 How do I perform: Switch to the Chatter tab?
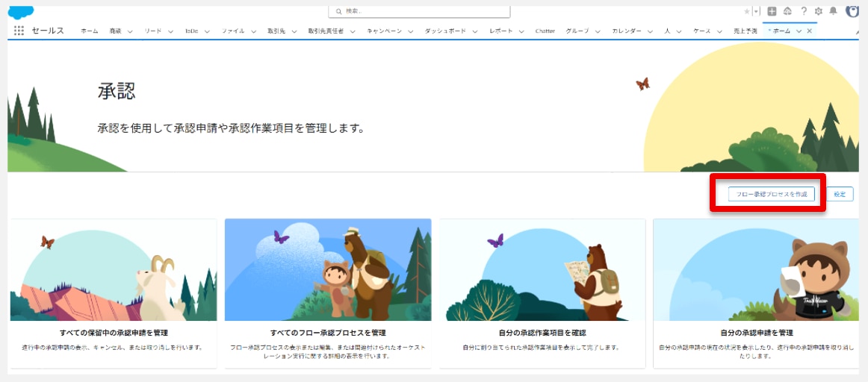click(x=545, y=31)
